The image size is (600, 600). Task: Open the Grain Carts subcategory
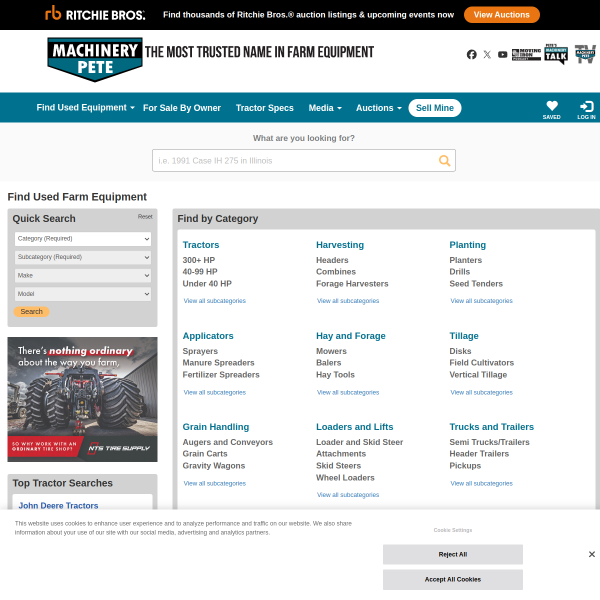click(x=205, y=454)
